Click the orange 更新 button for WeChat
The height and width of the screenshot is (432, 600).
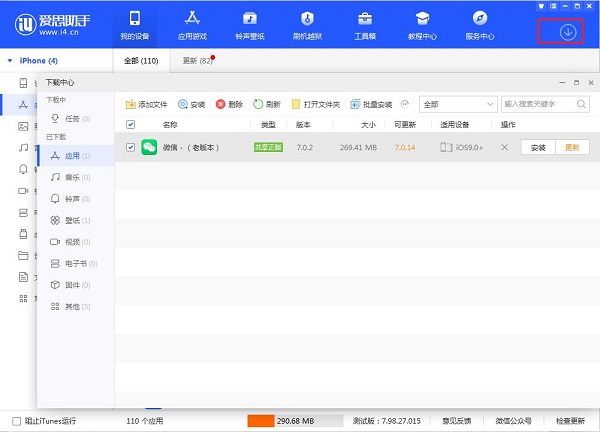572,147
